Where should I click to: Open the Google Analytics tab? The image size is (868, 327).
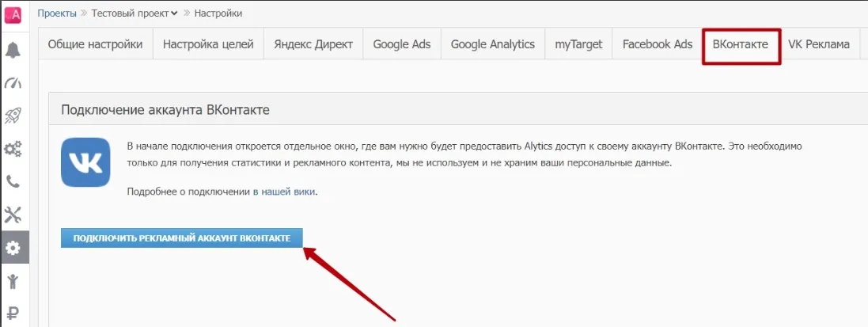493,44
